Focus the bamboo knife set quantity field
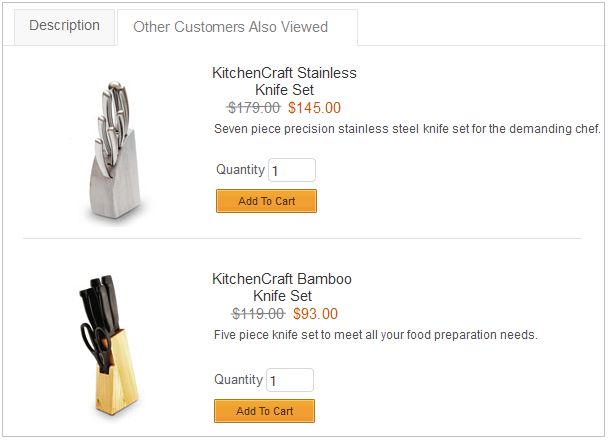The width and height of the screenshot is (608, 440). tap(289, 381)
